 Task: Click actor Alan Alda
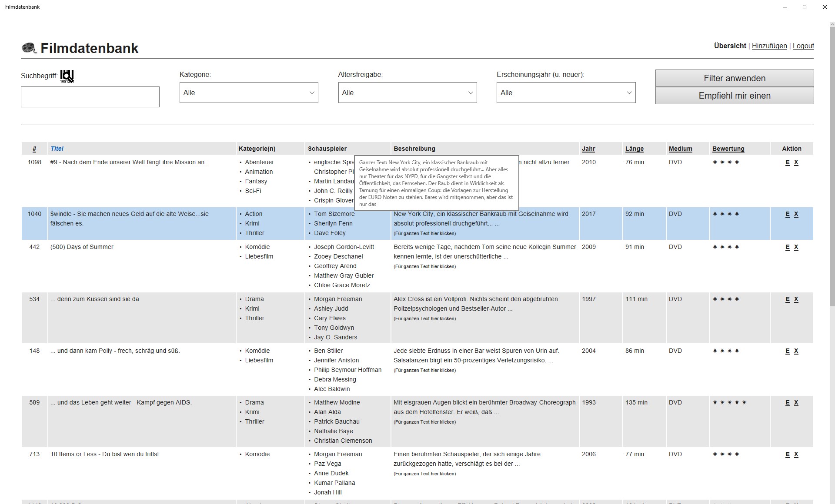[x=327, y=412]
